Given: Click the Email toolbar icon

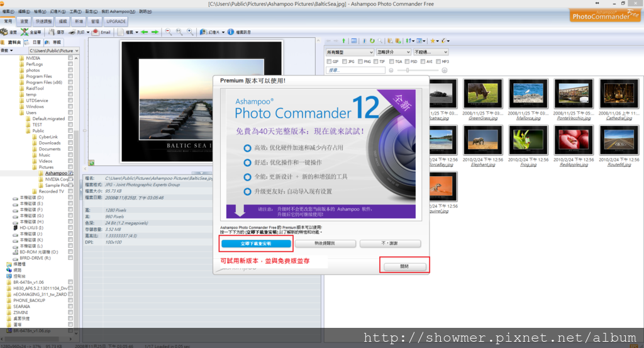Looking at the screenshot, I should tap(96, 31).
